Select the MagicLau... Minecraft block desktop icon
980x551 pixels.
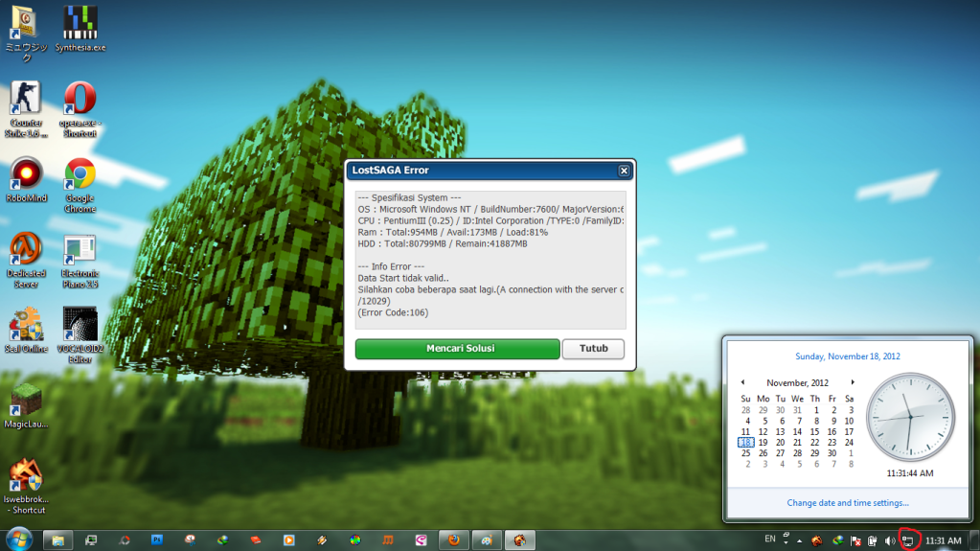26,406
